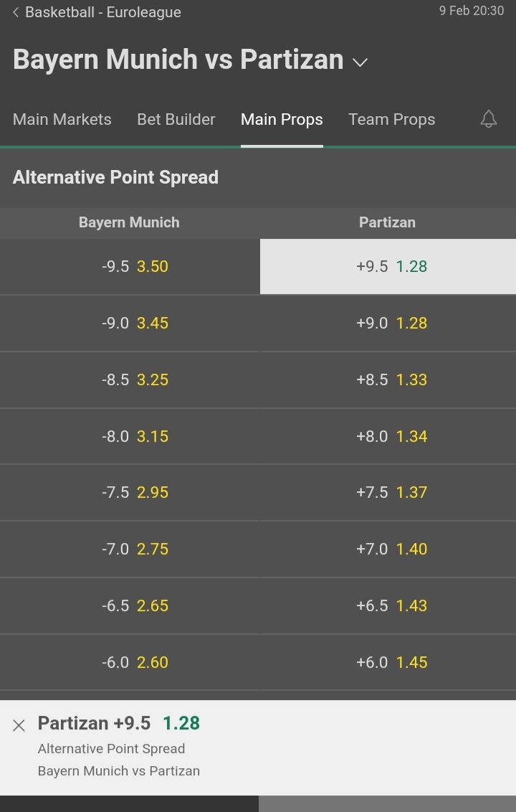Pick Bayern Munich -8.5 at 3.25
The height and width of the screenshot is (812, 516).
pos(130,379)
